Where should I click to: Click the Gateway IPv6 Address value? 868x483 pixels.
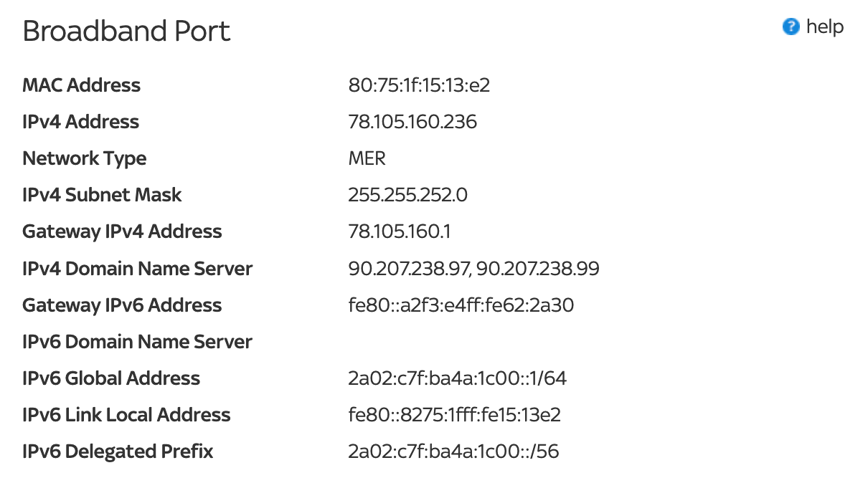coord(461,305)
